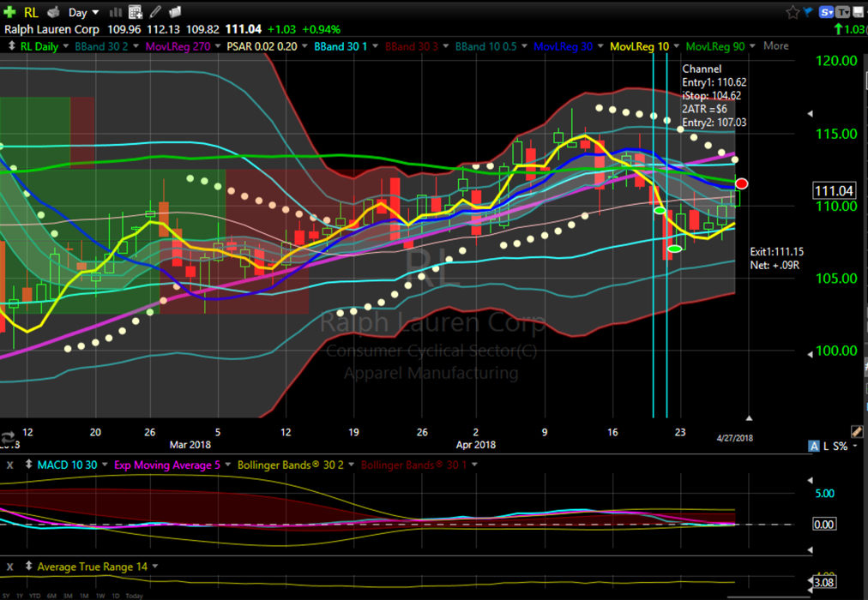Open the PSAR 0.02 0.20 dropdown arrow
Screen dimensions: 868x600
click(x=304, y=46)
